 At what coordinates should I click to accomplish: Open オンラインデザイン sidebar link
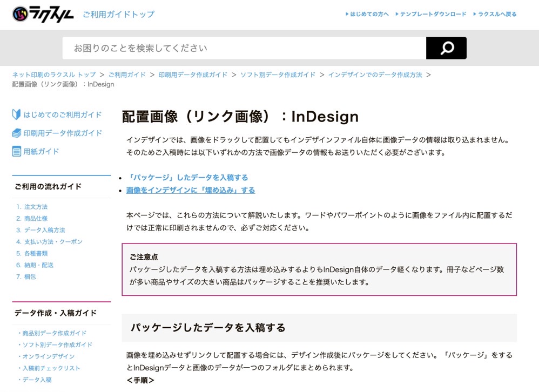[49, 356]
